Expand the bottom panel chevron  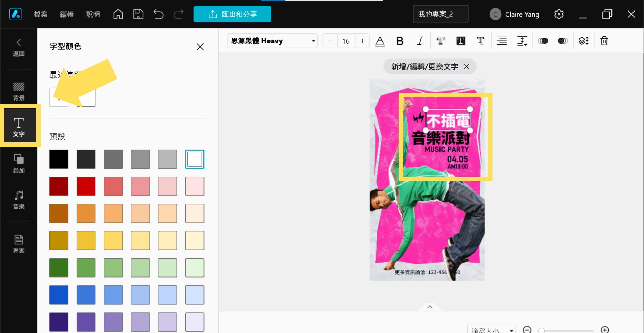(x=430, y=307)
